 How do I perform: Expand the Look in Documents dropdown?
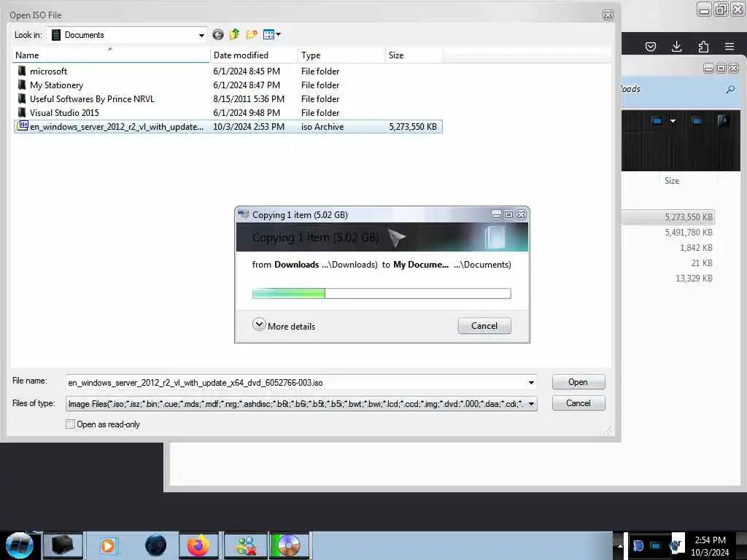[201, 35]
